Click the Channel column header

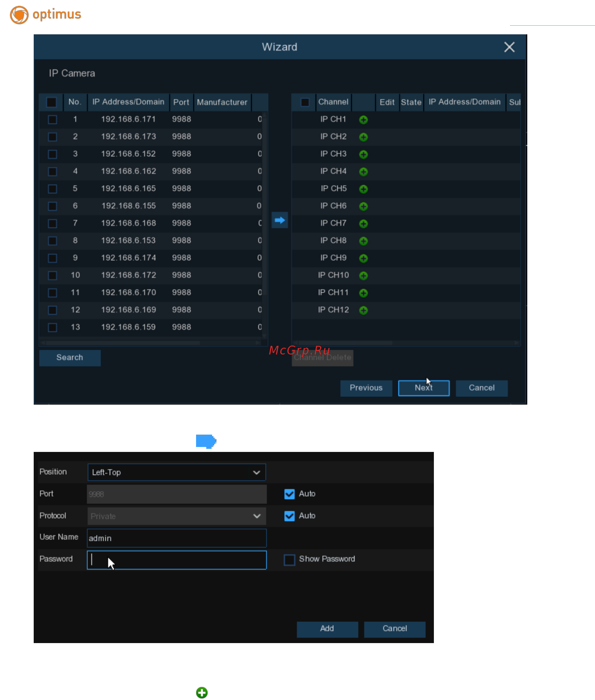point(333,102)
